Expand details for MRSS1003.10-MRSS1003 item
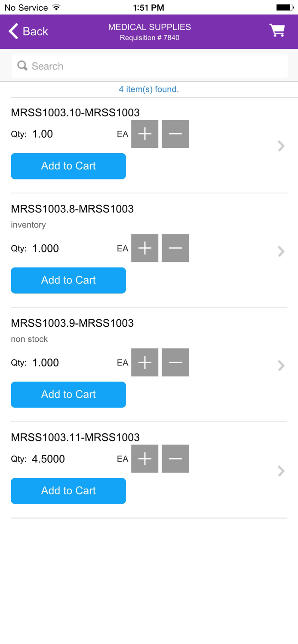The height and width of the screenshot is (644, 298). point(281,146)
